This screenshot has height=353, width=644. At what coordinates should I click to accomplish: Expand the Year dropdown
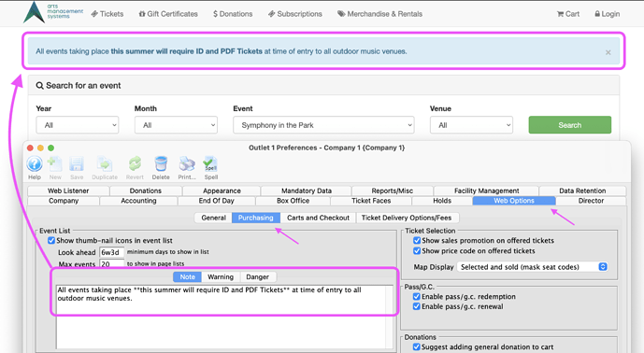[x=78, y=125]
